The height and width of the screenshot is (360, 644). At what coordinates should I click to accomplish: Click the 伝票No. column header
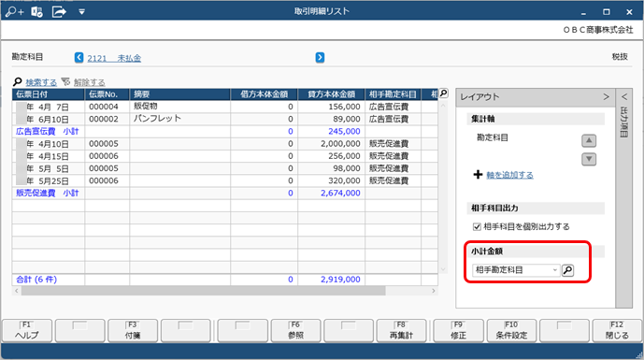tap(107, 94)
